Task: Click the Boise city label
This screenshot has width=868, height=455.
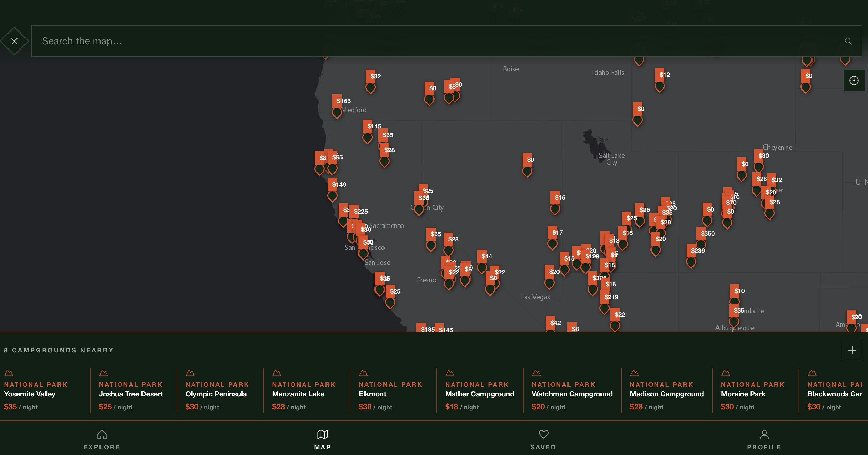Action: (x=511, y=69)
